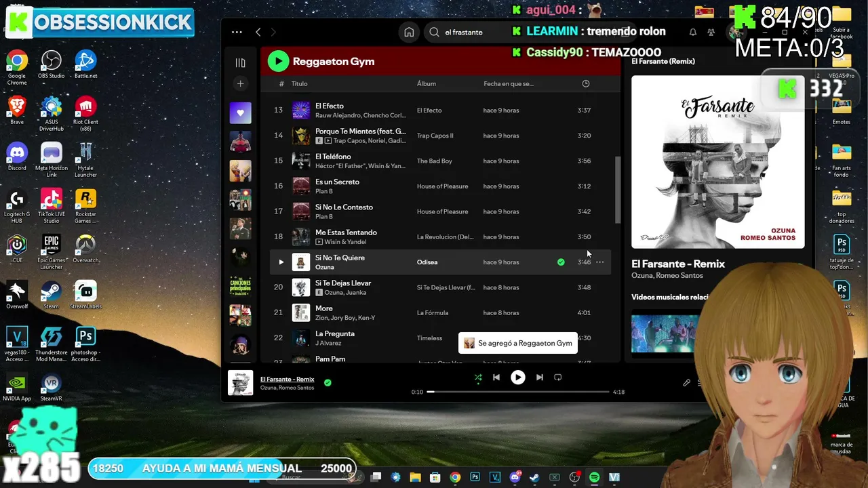Screen dimensions: 868x488
Task: Open OBS Studio desktop shortcut
Action: tap(52, 64)
